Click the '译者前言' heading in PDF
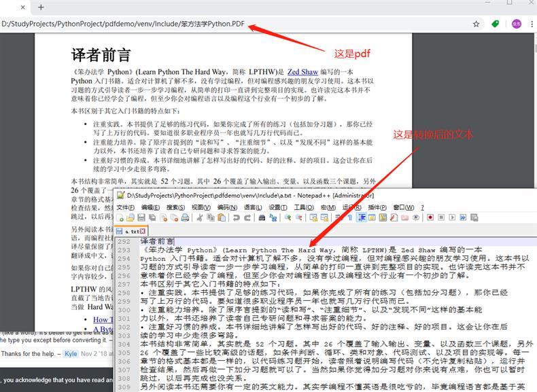This screenshot has height=392, width=537. (101, 55)
